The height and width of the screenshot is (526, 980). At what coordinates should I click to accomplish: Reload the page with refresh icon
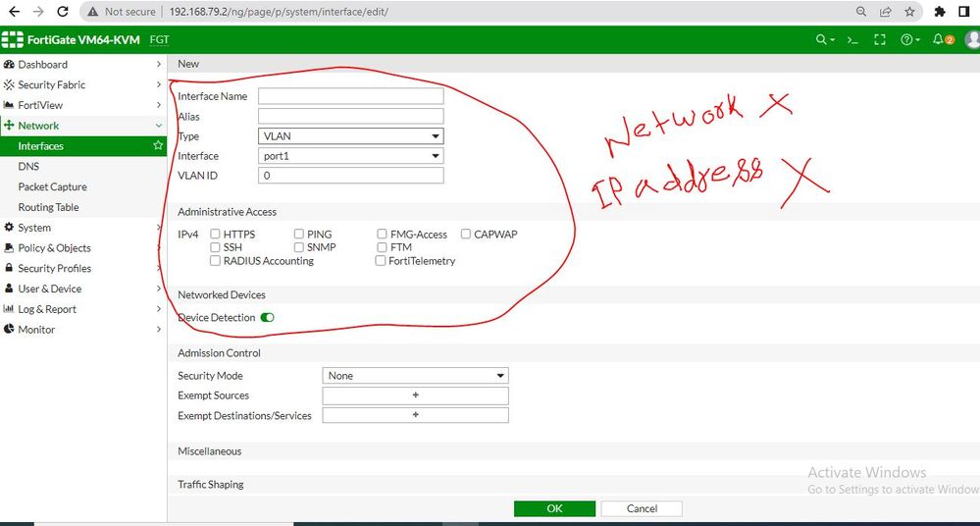coord(63,11)
